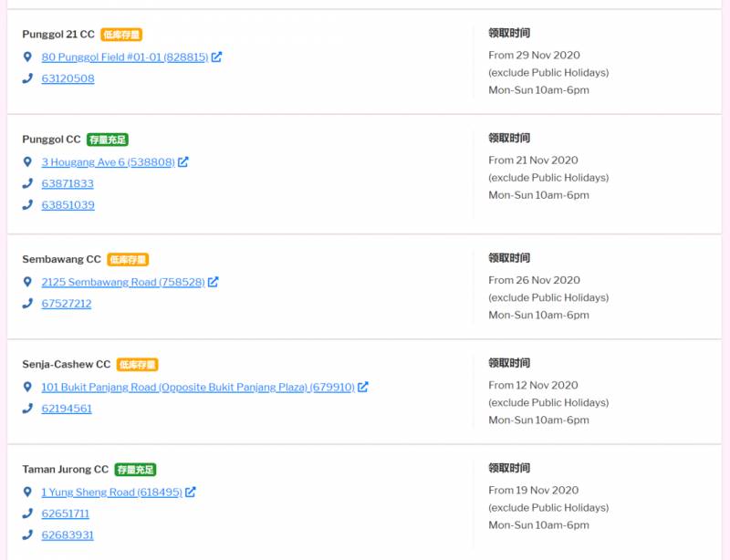This screenshot has height=560, width=730.
Task: Click external link icon beside 80 Punggol Field address
Action: click(217, 57)
